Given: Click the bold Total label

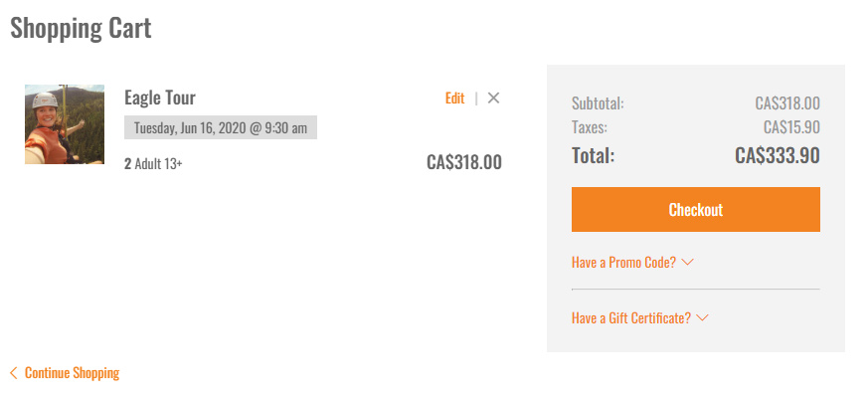Looking at the screenshot, I should 593,155.
